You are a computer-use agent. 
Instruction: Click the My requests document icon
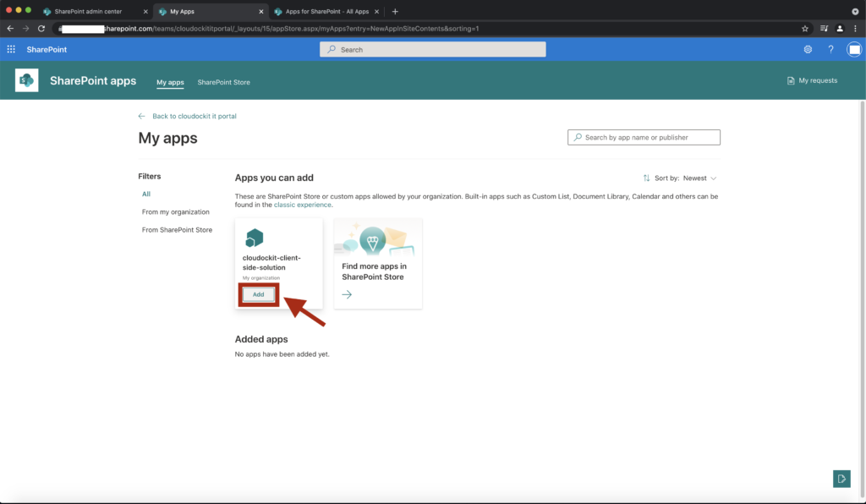point(791,80)
